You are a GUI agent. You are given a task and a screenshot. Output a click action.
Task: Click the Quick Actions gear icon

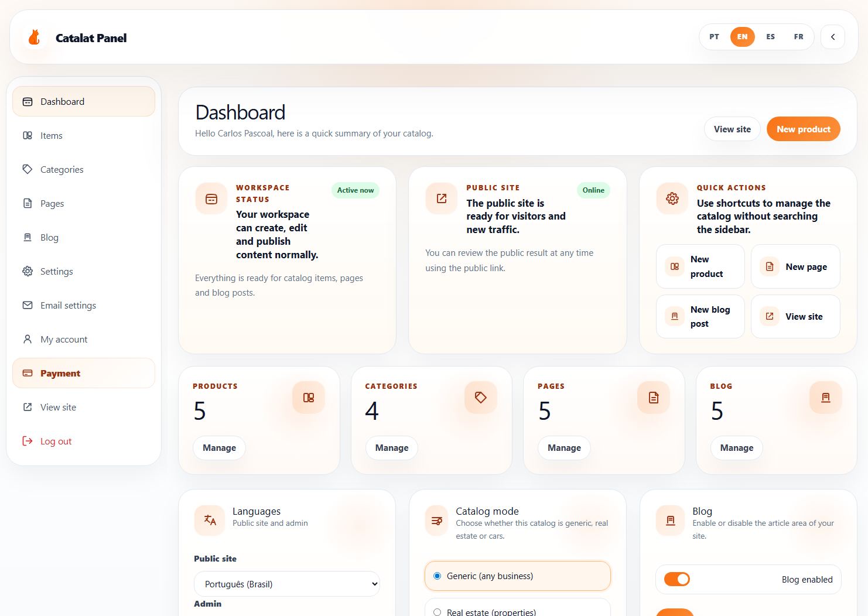click(672, 199)
